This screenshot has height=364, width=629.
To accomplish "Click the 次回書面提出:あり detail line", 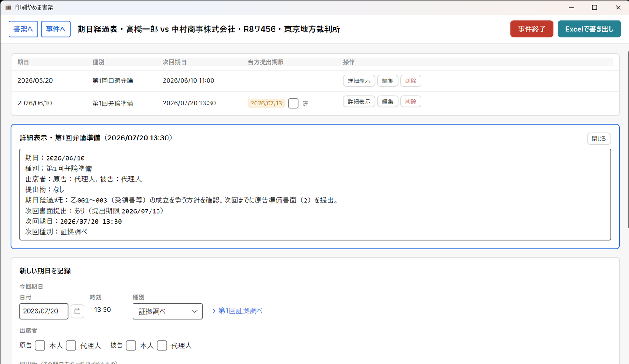I will pyautogui.click(x=94, y=211).
